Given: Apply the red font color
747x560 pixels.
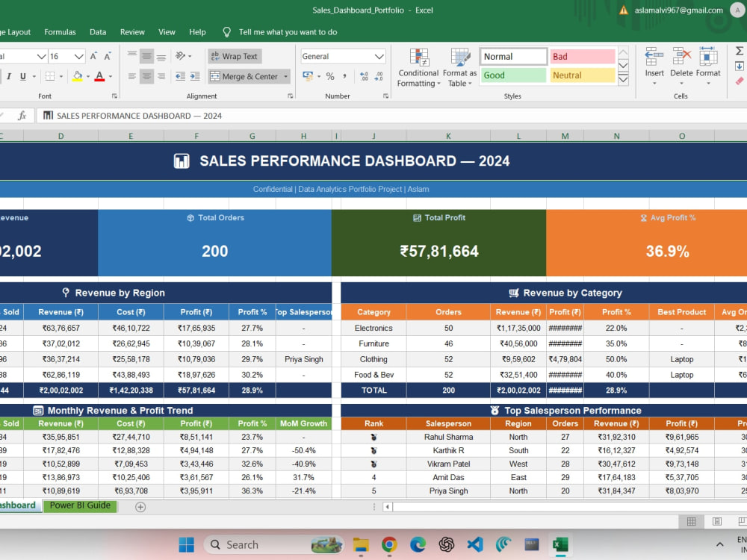Looking at the screenshot, I should click(99, 76).
